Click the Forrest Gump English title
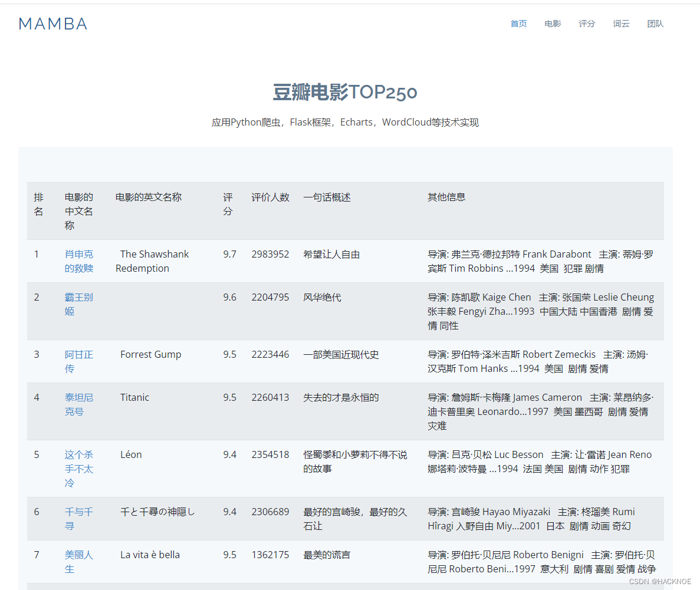The height and width of the screenshot is (590, 700). 151,354
